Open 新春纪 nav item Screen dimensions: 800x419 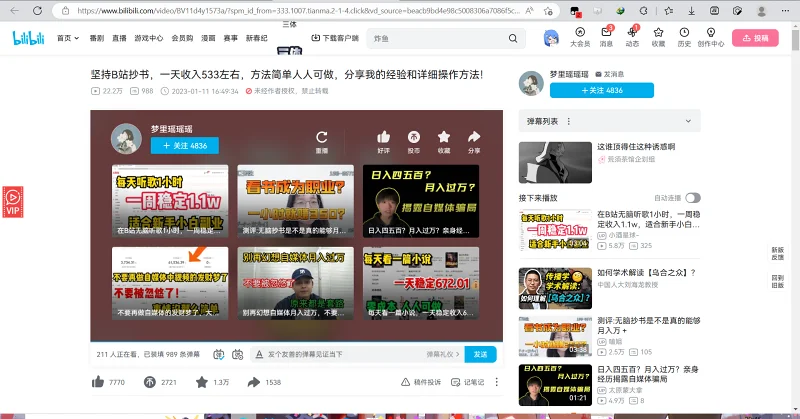coord(257,38)
